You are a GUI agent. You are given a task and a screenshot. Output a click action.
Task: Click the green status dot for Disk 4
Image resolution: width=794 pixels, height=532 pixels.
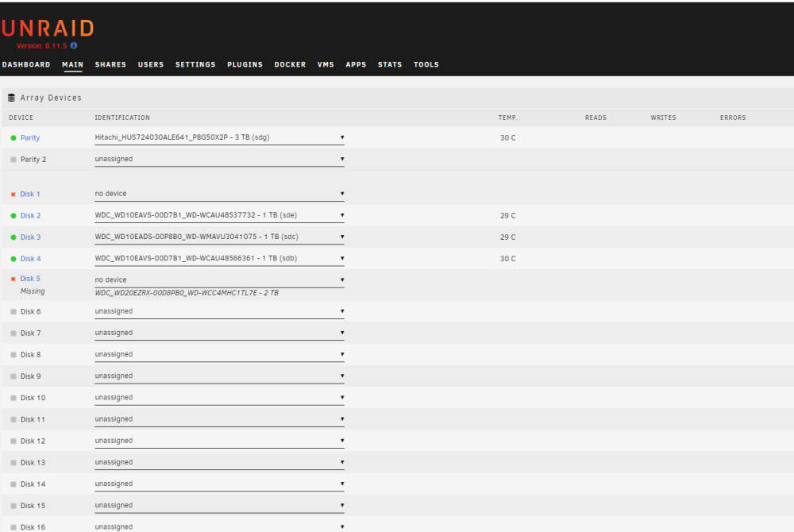[x=13, y=259]
